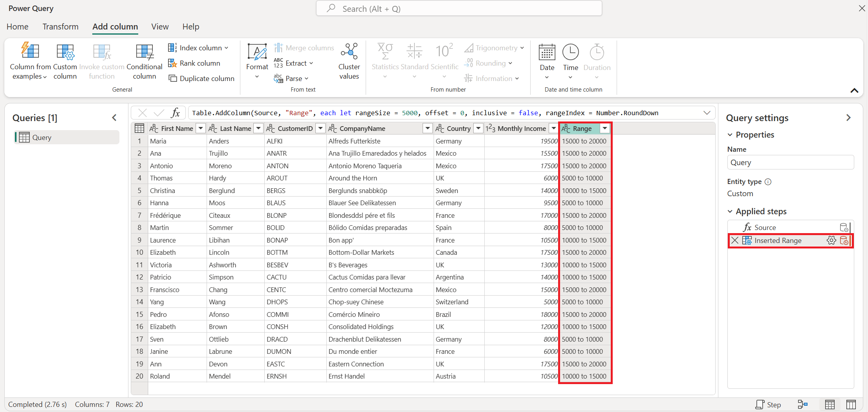Screen dimensions: 868x412
Task: Delete the Inserted Range step
Action: click(735, 241)
